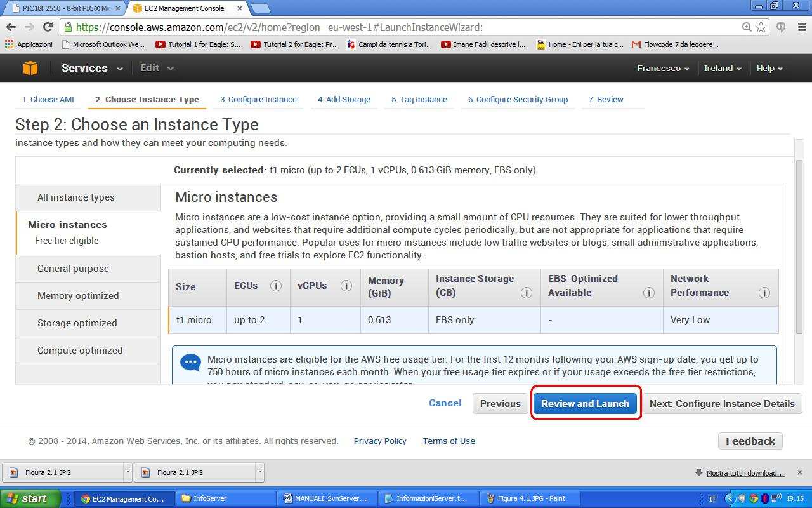The width and height of the screenshot is (812, 508).
Task: Click the browser forward arrow
Action: point(29,27)
